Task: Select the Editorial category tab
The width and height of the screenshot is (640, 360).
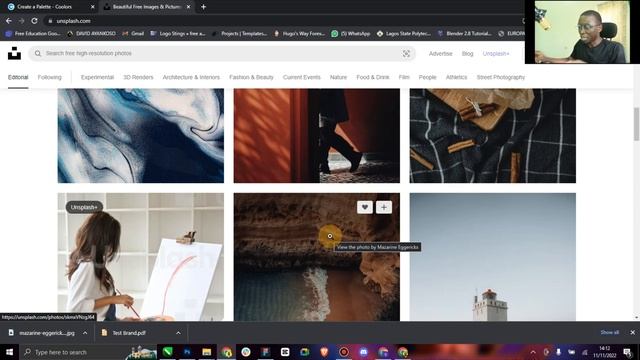Action: click(x=18, y=77)
